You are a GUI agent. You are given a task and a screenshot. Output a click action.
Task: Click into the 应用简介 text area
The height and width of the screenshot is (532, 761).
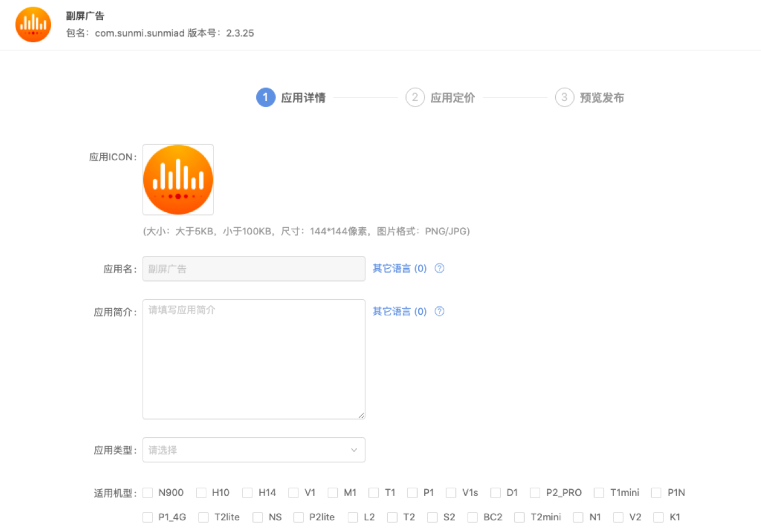point(253,359)
